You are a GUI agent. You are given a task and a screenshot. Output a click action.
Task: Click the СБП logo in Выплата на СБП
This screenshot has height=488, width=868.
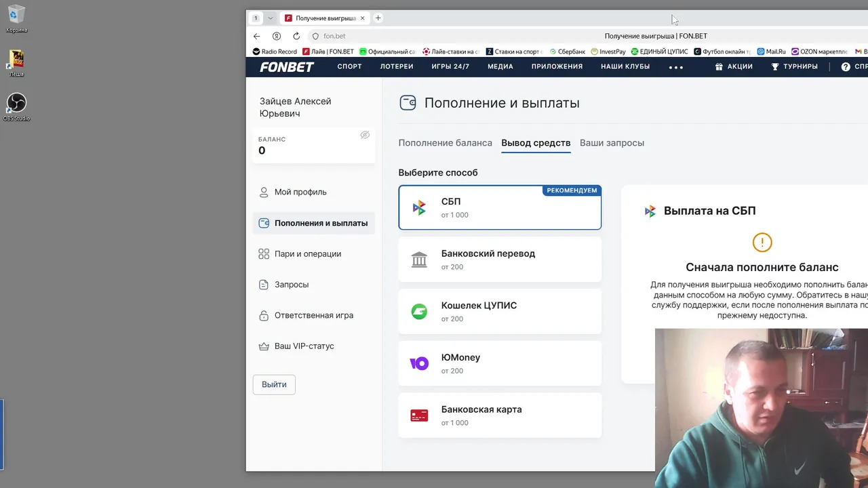(x=650, y=211)
